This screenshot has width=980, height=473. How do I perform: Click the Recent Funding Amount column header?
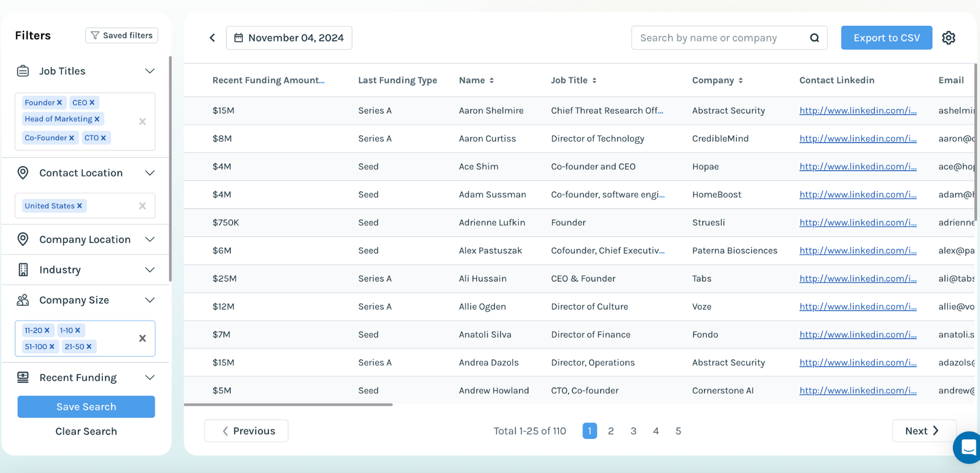268,80
